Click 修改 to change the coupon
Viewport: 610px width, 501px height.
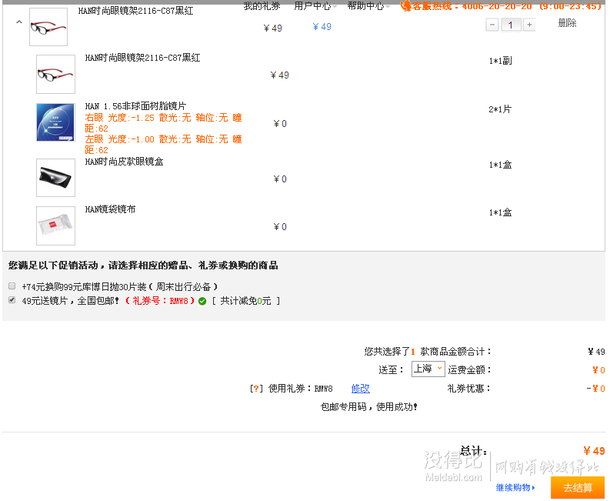coord(360,388)
